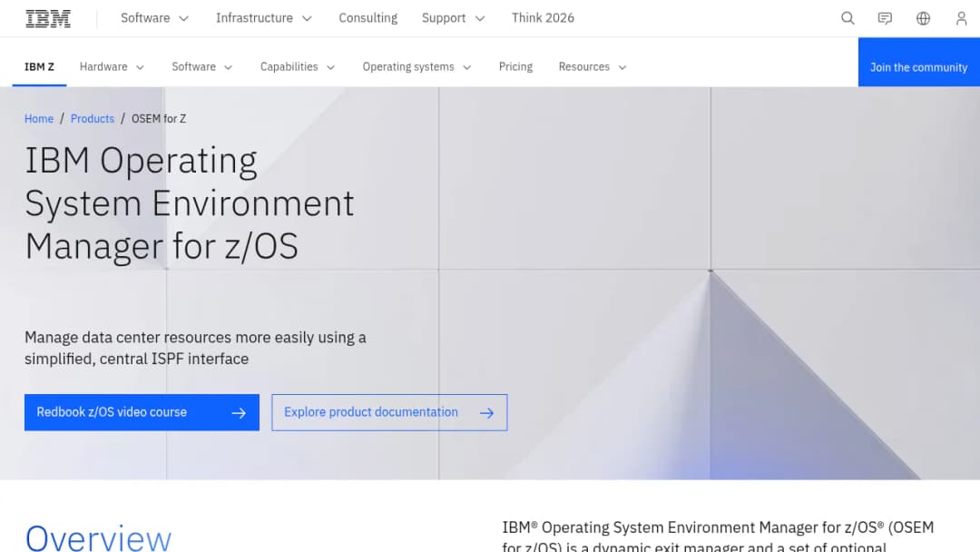Click the Overview section heading

tap(98, 537)
